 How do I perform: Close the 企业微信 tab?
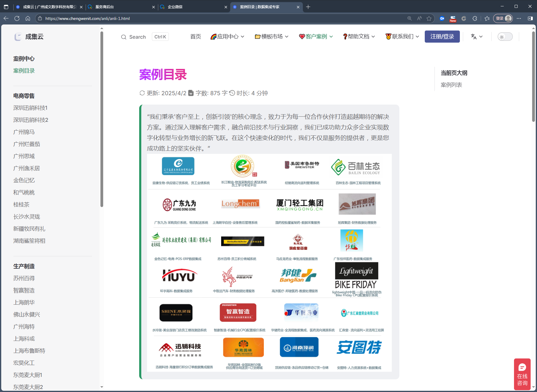click(226, 7)
